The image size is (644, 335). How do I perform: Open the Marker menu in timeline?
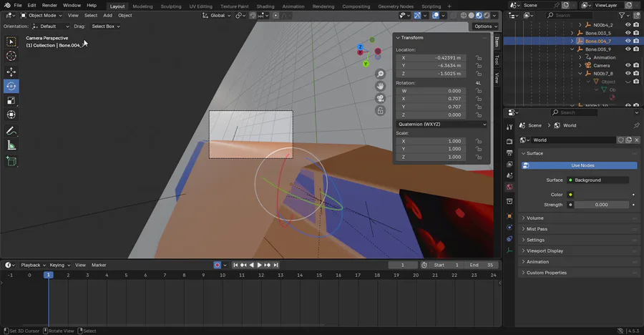coord(99,265)
